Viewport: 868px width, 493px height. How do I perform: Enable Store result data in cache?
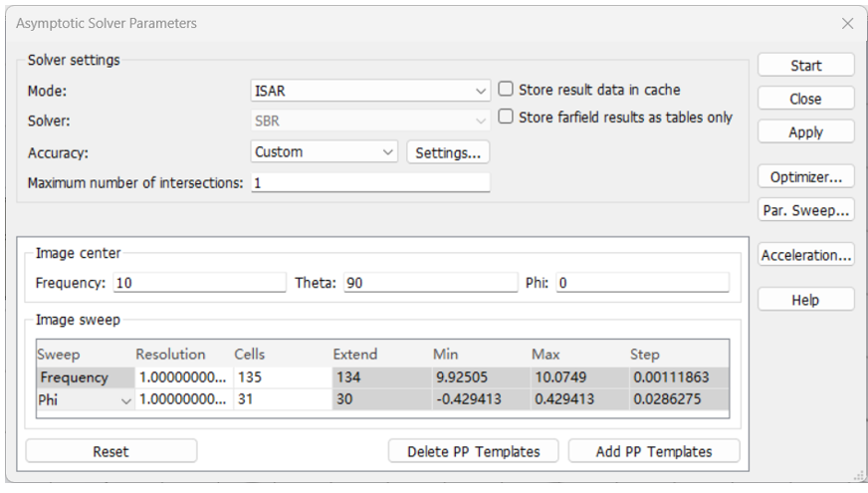[x=507, y=90]
